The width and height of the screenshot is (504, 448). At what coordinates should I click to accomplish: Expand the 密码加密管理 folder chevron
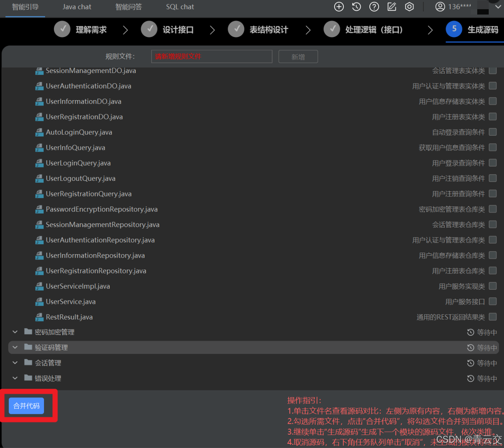tap(15, 332)
